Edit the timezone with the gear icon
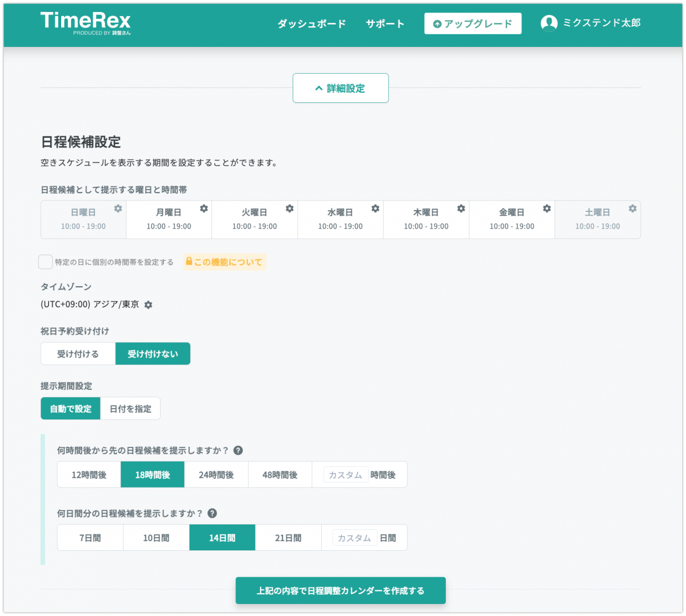Image resolution: width=686 pixels, height=616 pixels. tap(149, 305)
